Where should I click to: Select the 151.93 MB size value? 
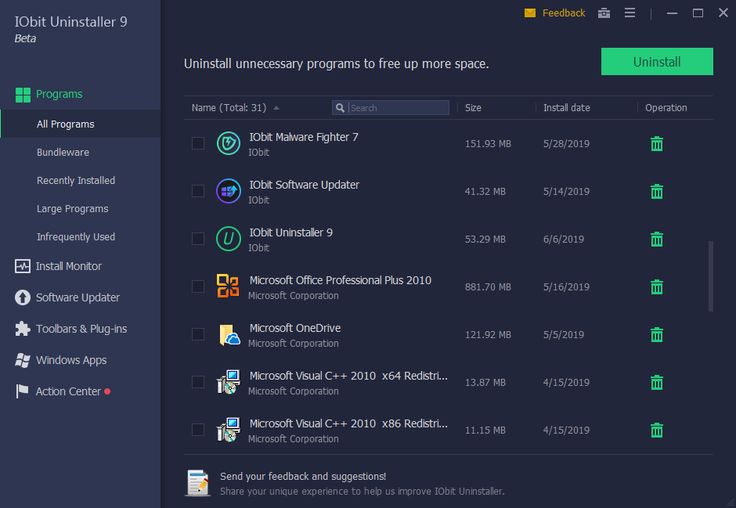pos(488,144)
